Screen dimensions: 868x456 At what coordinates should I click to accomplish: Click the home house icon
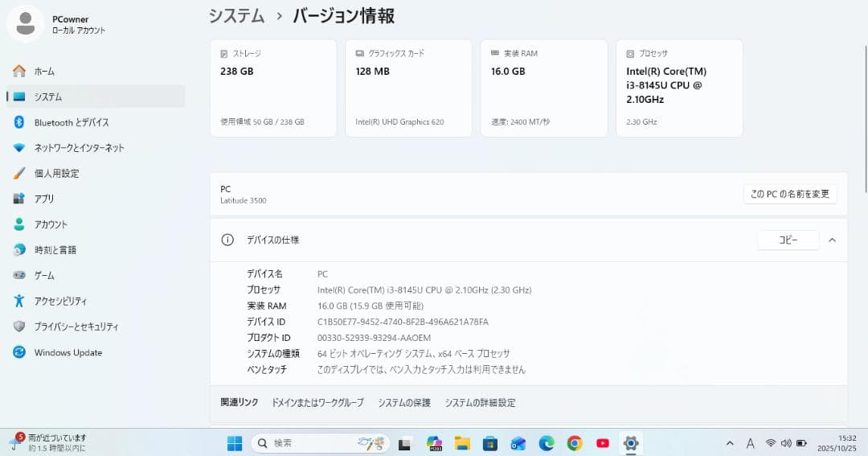click(19, 71)
